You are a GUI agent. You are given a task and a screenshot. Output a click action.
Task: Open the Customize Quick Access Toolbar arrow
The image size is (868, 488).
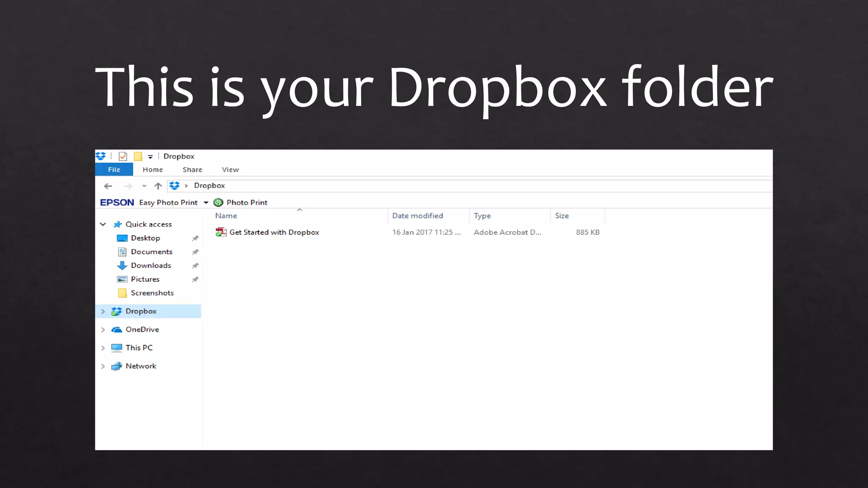tap(150, 157)
